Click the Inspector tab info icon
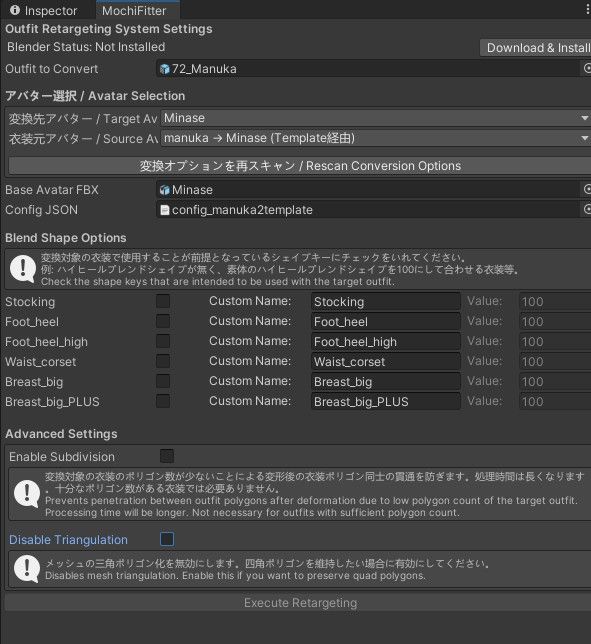The width and height of the screenshot is (591, 644). (15, 10)
